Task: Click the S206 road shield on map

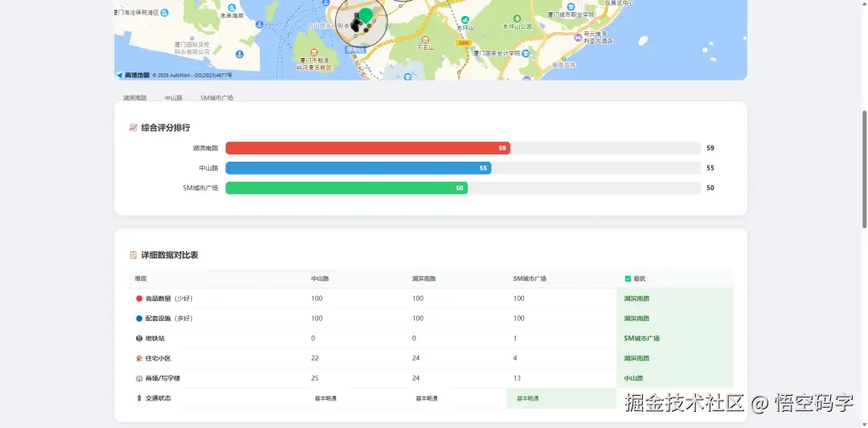Action: click(x=464, y=43)
